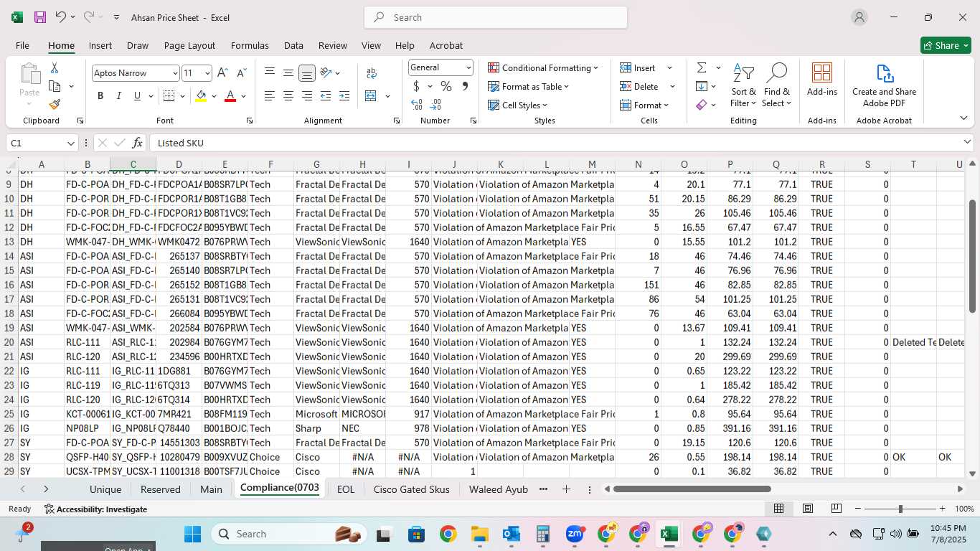Click the Decrease Indent icon
This screenshot has width=980, height=551.
pyautogui.click(x=326, y=96)
